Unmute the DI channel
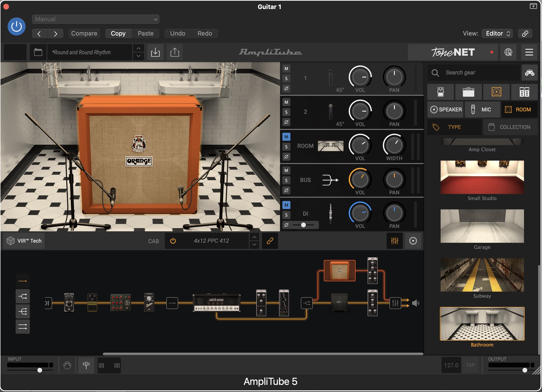The width and height of the screenshot is (542, 392). tap(286, 205)
